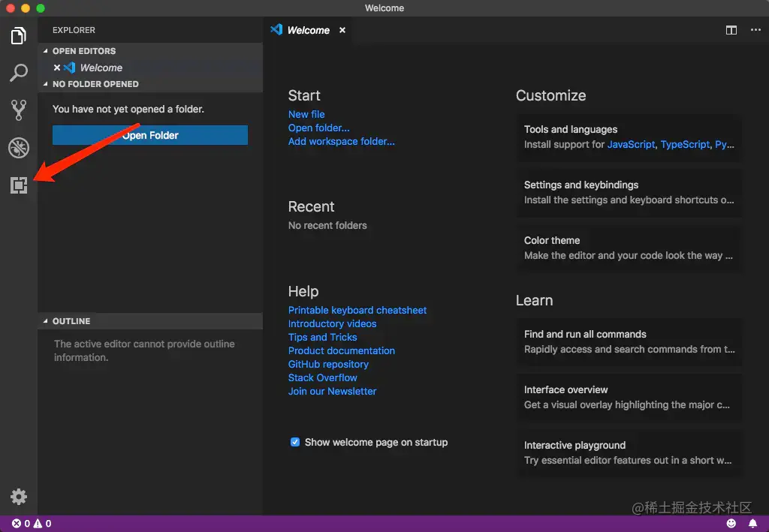Screen dimensions: 769x532
Task: Close the Welcome tab
Action: click(x=342, y=30)
